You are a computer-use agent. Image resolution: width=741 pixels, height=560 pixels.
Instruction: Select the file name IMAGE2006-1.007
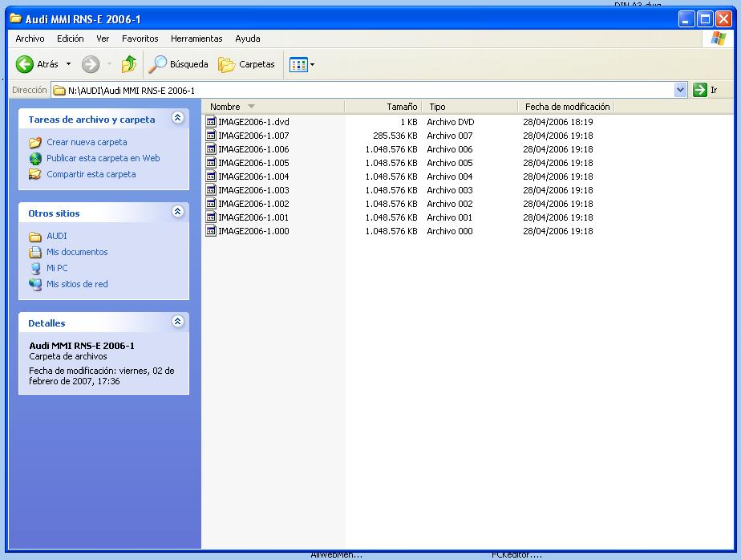point(253,136)
